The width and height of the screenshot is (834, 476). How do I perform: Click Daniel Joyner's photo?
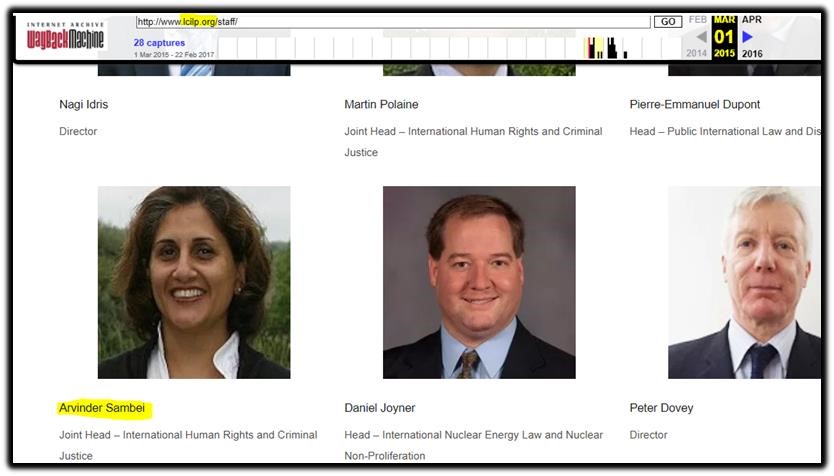click(x=479, y=282)
